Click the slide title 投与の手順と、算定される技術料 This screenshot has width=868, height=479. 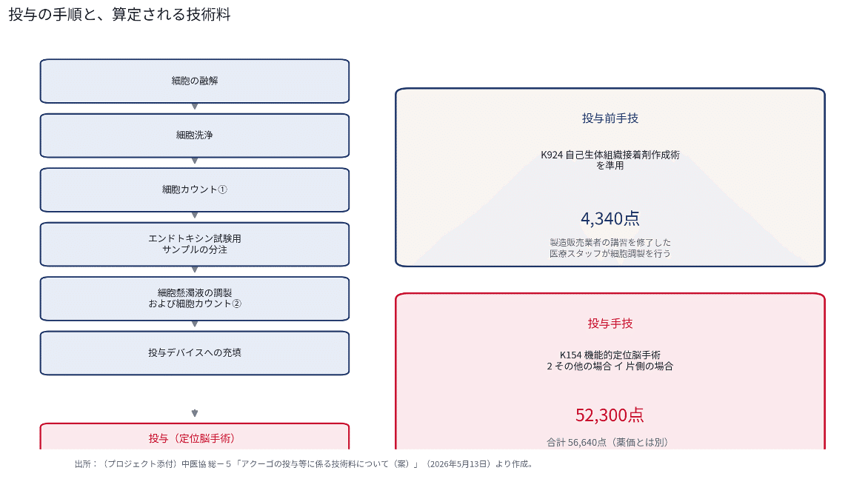119,14
